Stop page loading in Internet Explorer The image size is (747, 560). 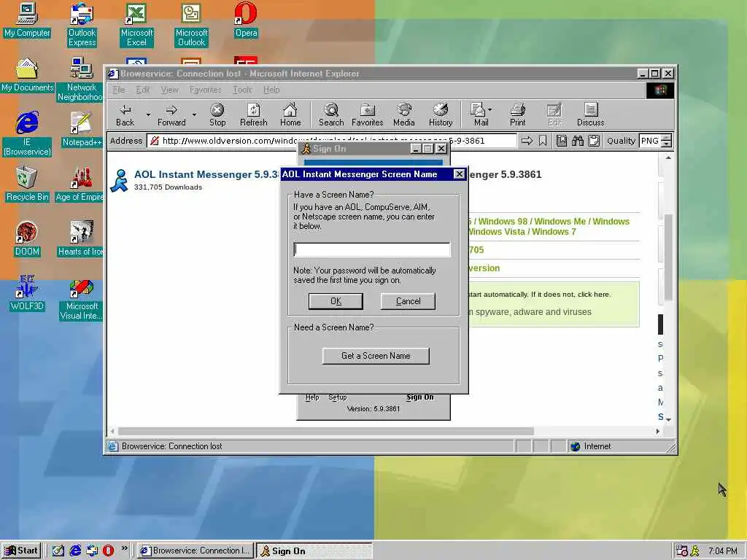(x=217, y=115)
